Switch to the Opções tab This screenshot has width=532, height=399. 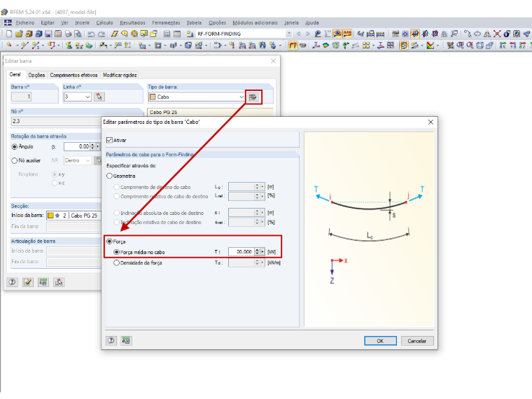(36, 75)
